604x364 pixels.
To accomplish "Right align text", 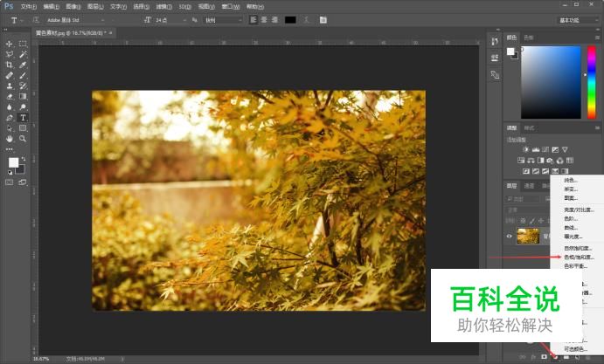I will [x=274, y=20].
